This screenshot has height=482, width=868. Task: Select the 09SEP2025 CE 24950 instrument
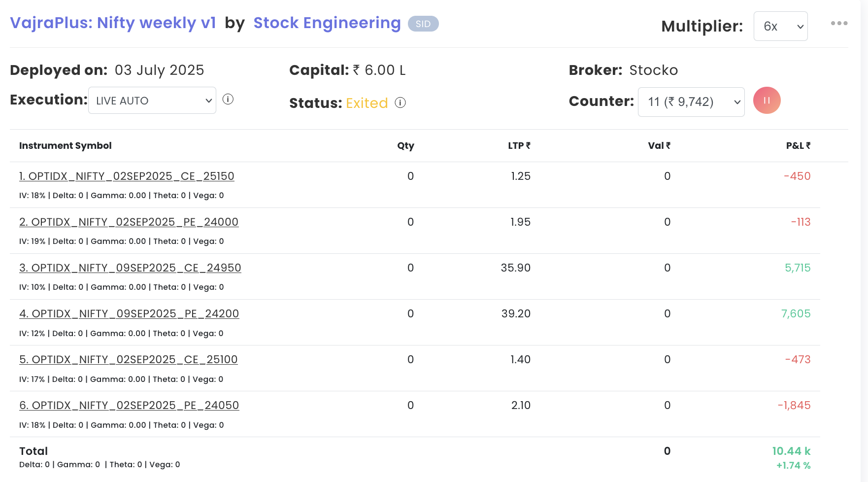click(130, 268)
